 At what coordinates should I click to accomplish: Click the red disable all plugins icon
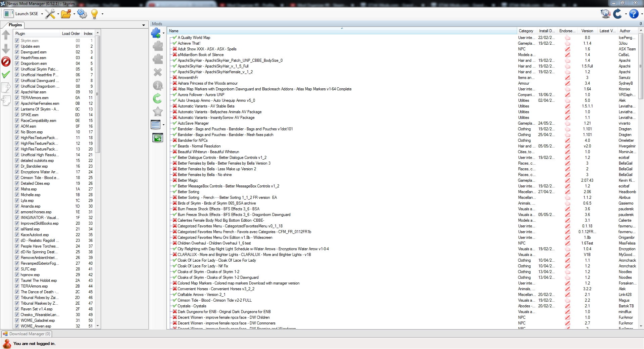click(x=6, y=61)
